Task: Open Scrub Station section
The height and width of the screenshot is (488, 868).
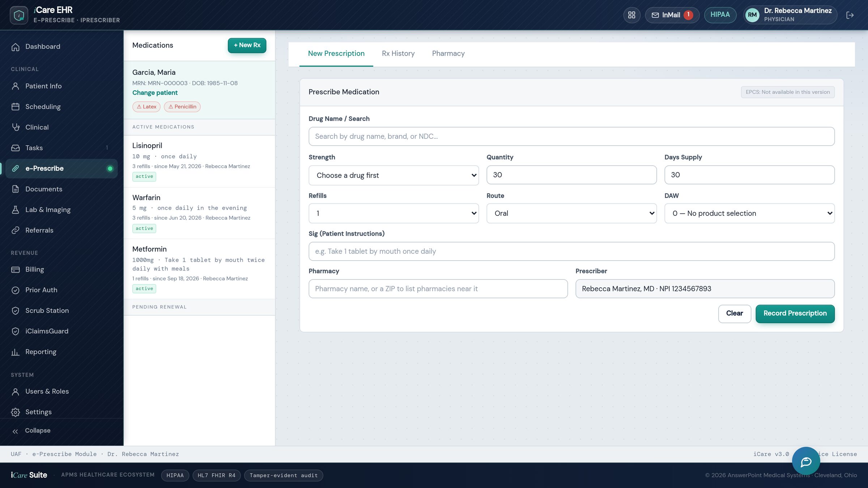Action: point(61,311)
